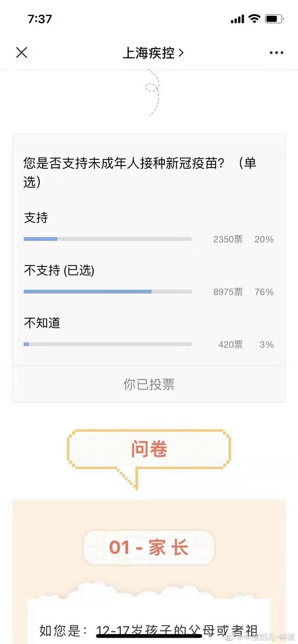The height and width of the screenshot is (644, 298).
Task: Tap the 01 - 家长 section label
Action: (x=149, y=548)
